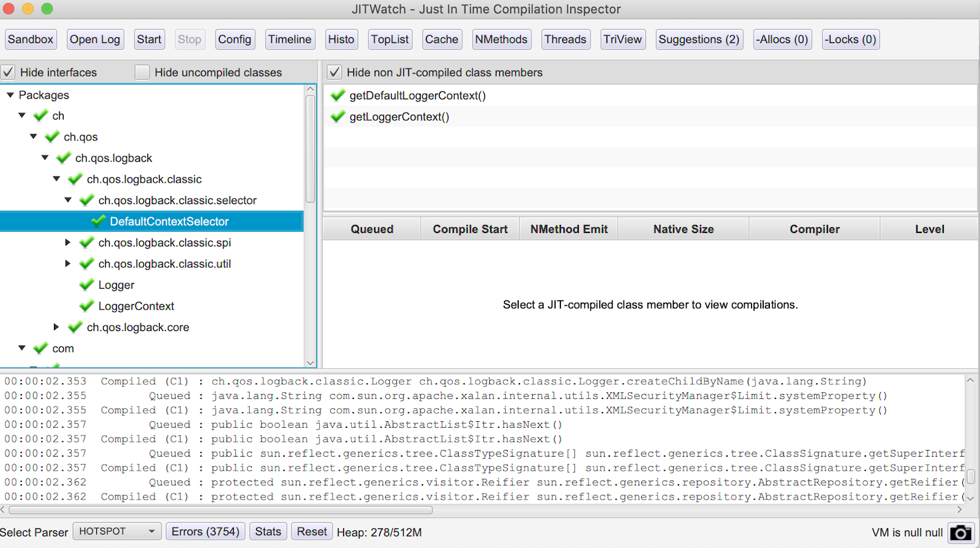Collapse the com package node

(22, 348)
